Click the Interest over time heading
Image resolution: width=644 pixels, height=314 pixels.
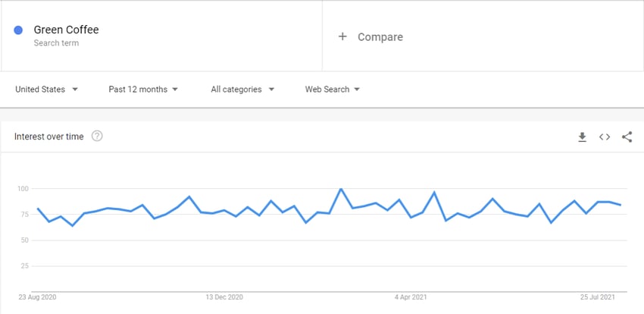tap(49, 137)
